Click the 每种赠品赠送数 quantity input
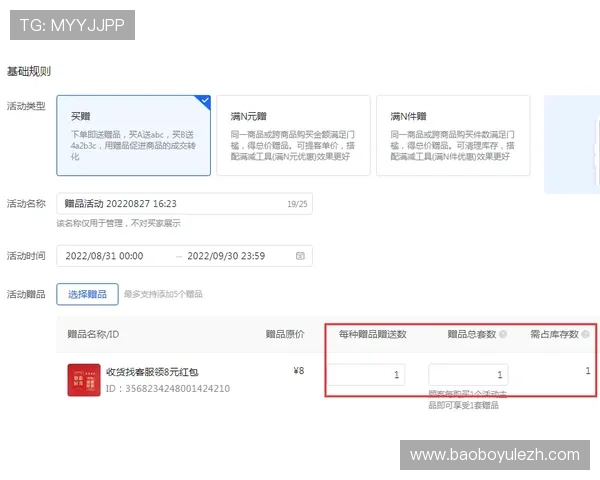 [365, 374]
